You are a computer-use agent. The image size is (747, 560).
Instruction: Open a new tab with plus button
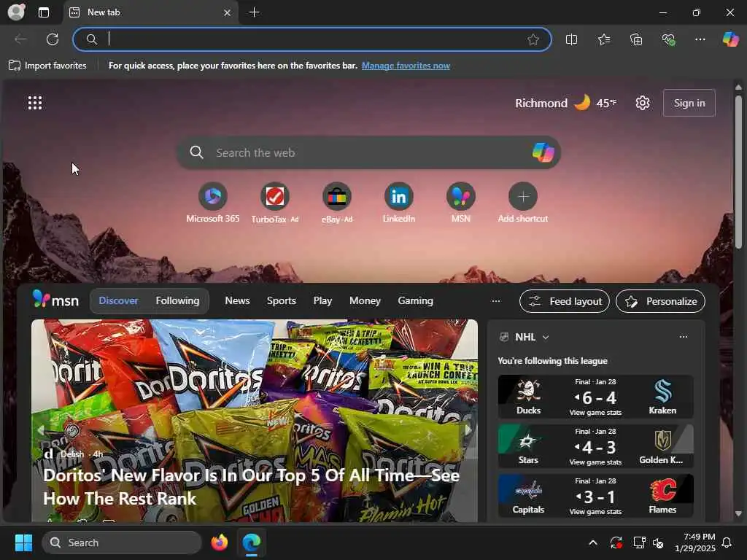pyautogui.click(x=255, y=12)
